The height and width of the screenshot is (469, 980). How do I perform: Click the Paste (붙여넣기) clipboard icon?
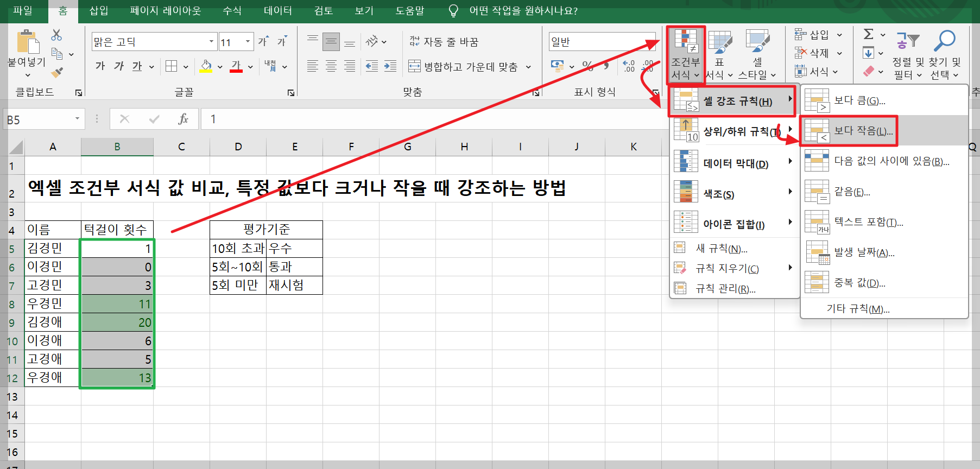(27, 42)
